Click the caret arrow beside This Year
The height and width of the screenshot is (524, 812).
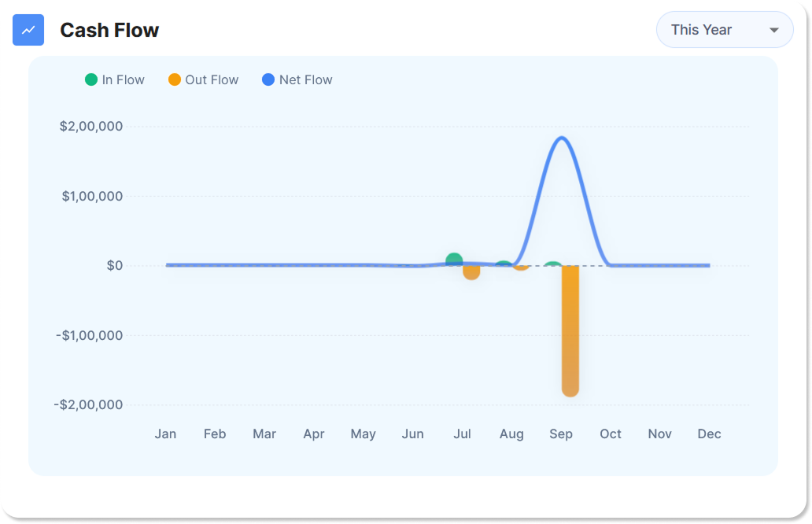coord(773,30)
